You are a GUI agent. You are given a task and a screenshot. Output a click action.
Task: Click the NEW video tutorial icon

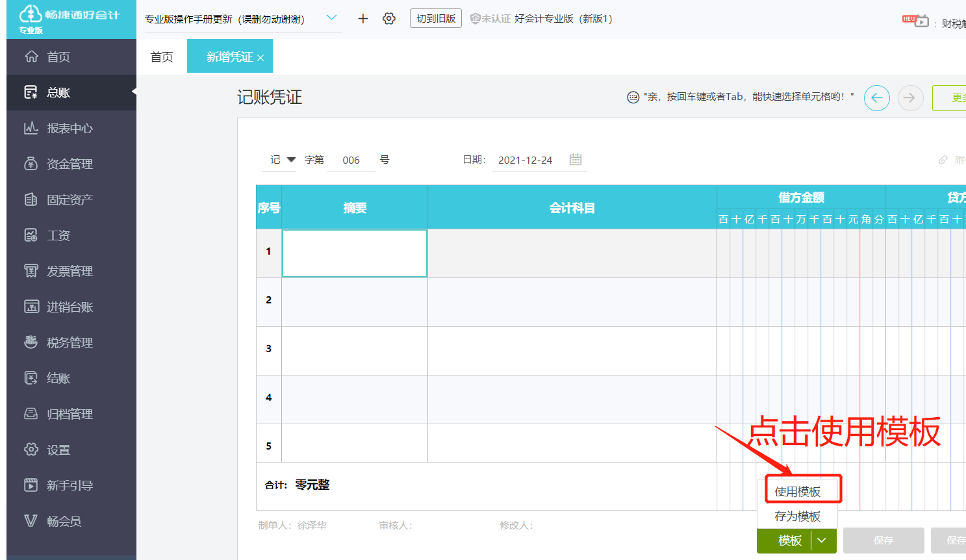click(x=916, y=21)
